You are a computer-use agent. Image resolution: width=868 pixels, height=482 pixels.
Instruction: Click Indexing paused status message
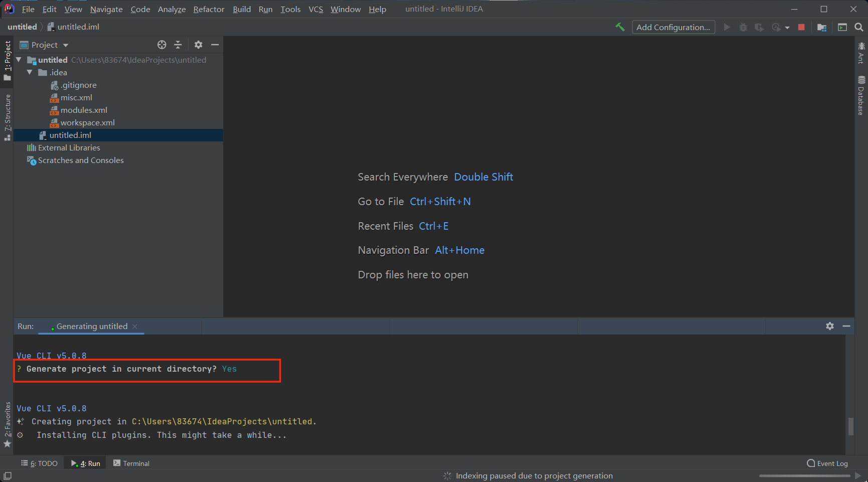click(x=534, y=475)
